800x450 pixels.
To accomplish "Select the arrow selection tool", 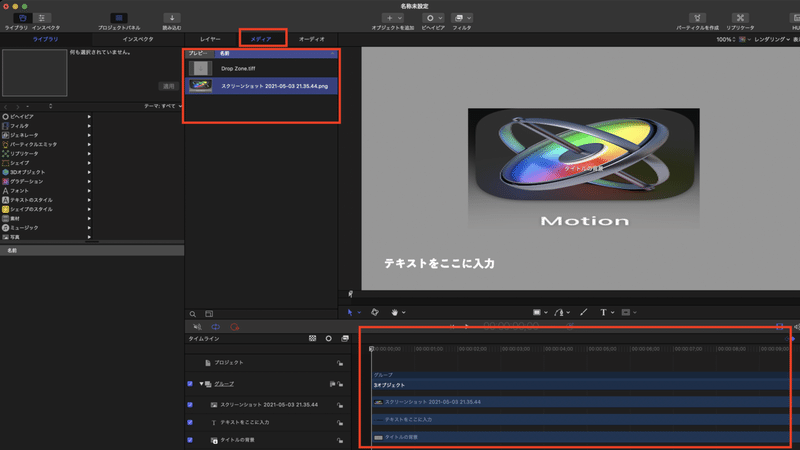I will (x=350, y=312).
